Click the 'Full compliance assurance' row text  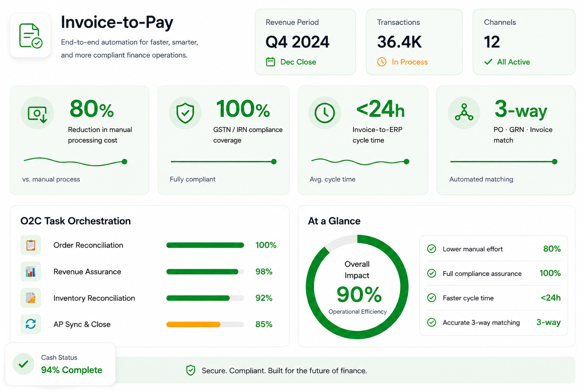click(x=482, y=274)
